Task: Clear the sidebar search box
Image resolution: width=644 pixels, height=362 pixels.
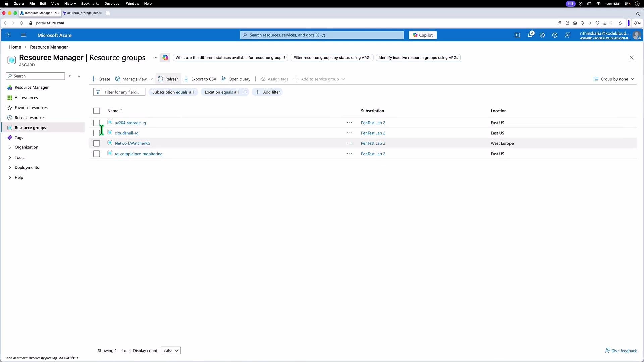Action: pos(70,76)
